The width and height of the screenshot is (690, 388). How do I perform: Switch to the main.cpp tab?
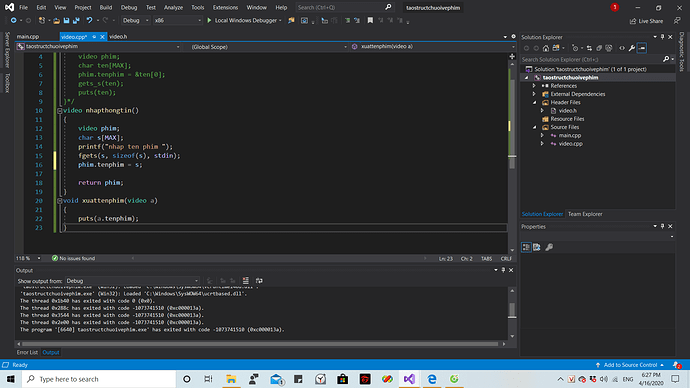[28, 37]
